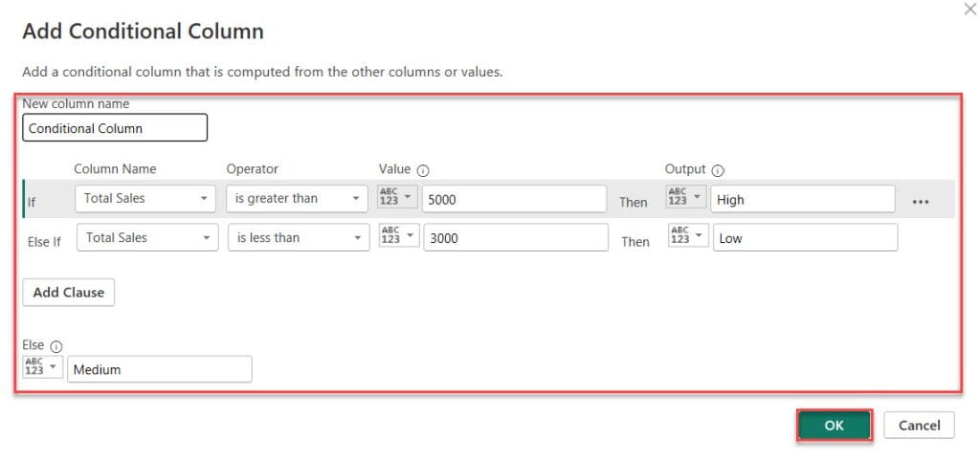Viewport: 980px width, 461px height.
Task: Click the Else field containing Medium
Action: pos(160,369)
